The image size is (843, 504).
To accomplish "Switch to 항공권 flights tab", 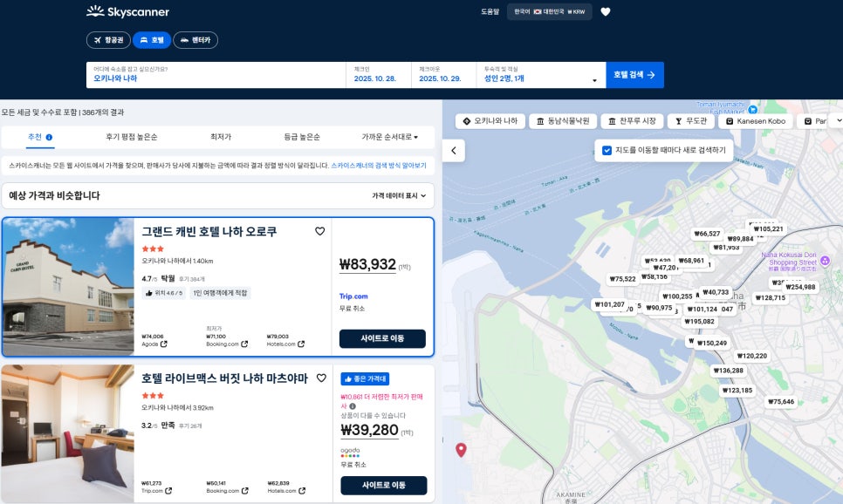I will [108, 40].
